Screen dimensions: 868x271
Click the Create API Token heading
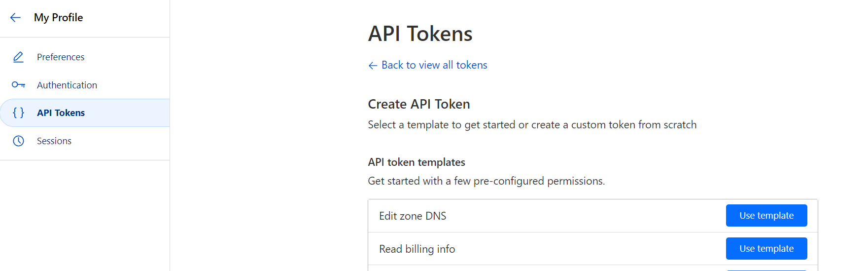pyautogui.click(x=419, y=104)
